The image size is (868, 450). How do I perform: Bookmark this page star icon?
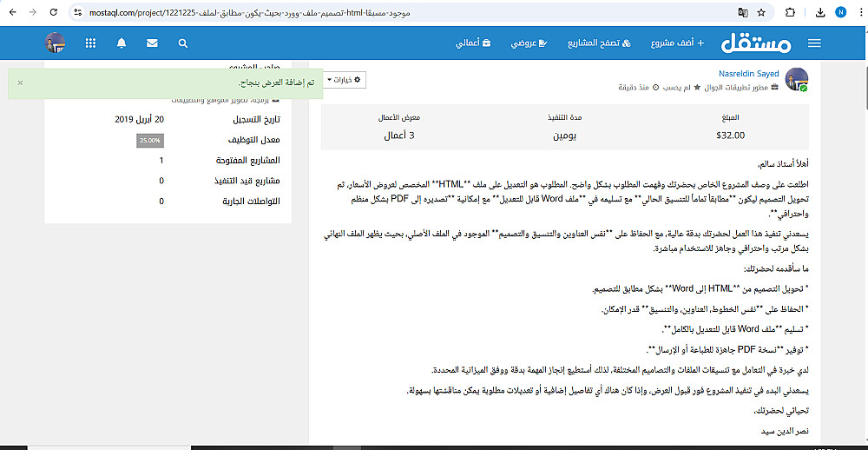(x=761, y=12)
